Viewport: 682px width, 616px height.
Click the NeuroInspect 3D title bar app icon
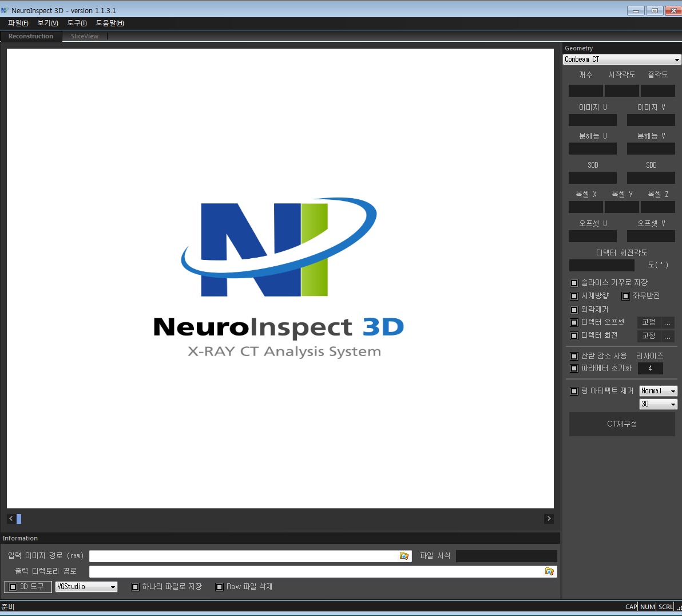pos(5,10)
